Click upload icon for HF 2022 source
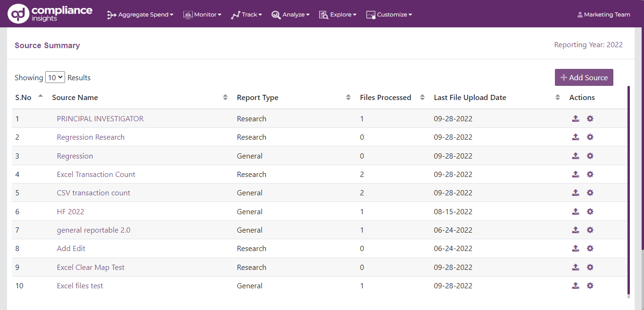644x310 pixels. (x=575, y=212)
